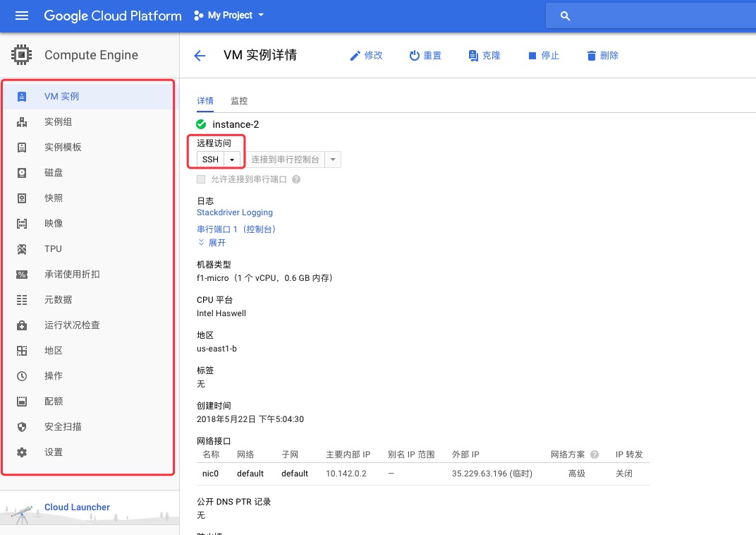Click the 克隆 clone button
756x535 pixels.
pos(484,56)
